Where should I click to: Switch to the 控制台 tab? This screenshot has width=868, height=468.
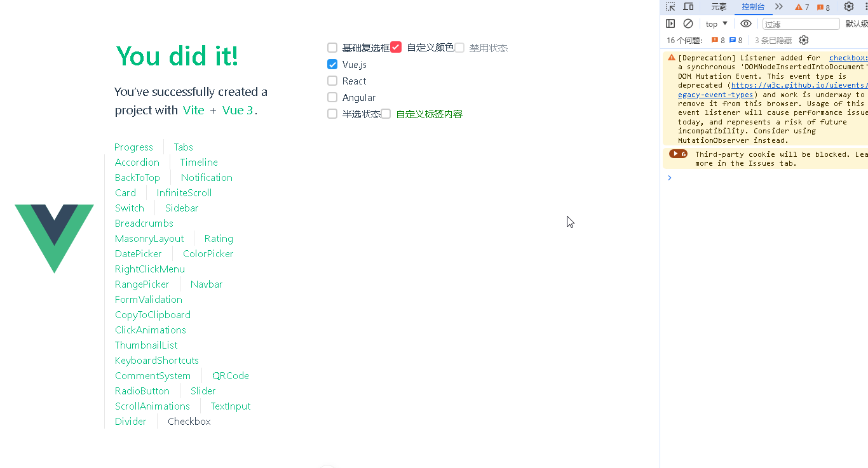[753, 7]
